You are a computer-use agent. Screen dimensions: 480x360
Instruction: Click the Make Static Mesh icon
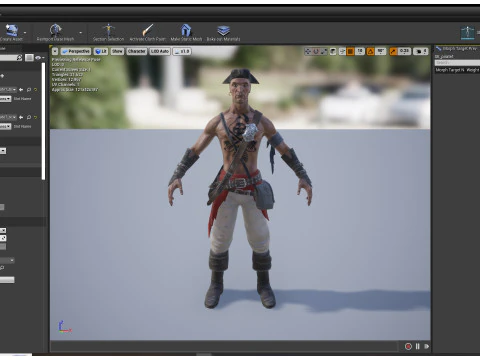pyautogui.click(x=186, y=30)
